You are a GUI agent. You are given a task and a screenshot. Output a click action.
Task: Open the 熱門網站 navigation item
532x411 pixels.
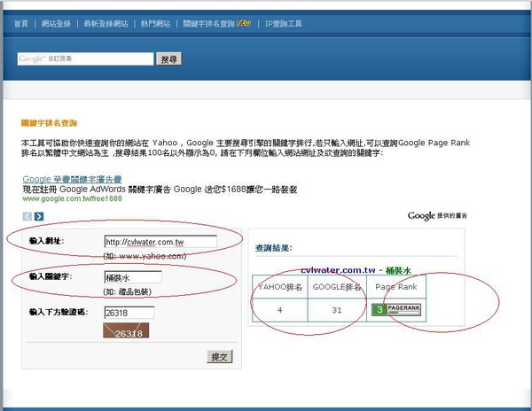click(x=155, y=24)
